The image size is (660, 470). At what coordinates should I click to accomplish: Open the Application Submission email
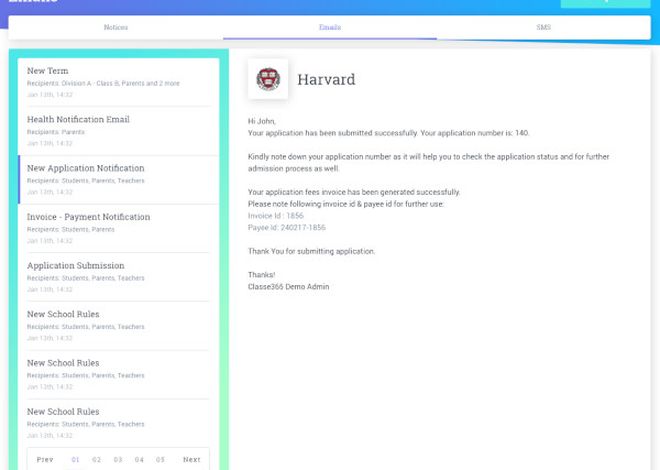(x=118, y=277)
